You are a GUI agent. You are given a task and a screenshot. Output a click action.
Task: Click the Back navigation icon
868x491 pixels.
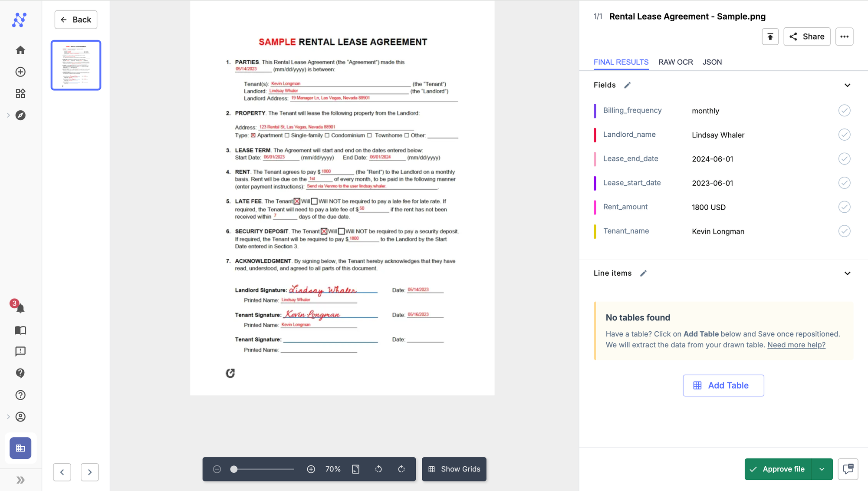tap(64, 19)
